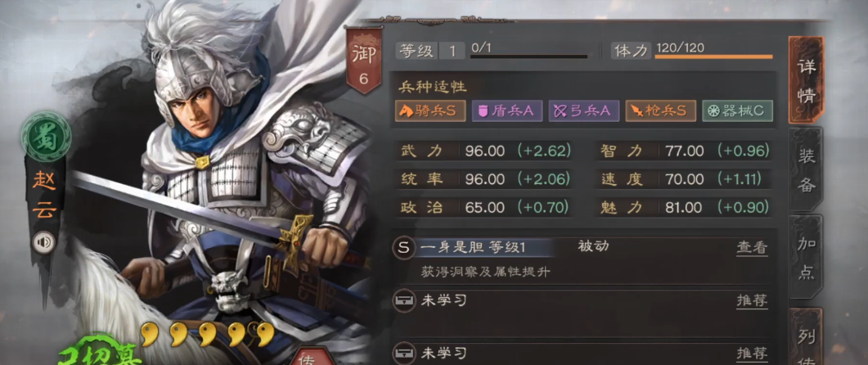Tap the five-star rarity row
The width and height of the screenshot is (868, 365).
pyautogui.click(x=208, y=334)
